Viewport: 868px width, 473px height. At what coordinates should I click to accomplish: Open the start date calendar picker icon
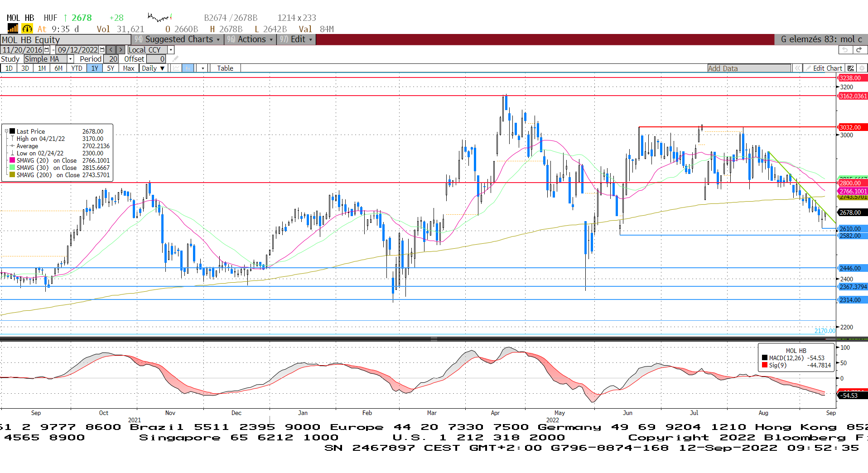click(x=47, y=50)
